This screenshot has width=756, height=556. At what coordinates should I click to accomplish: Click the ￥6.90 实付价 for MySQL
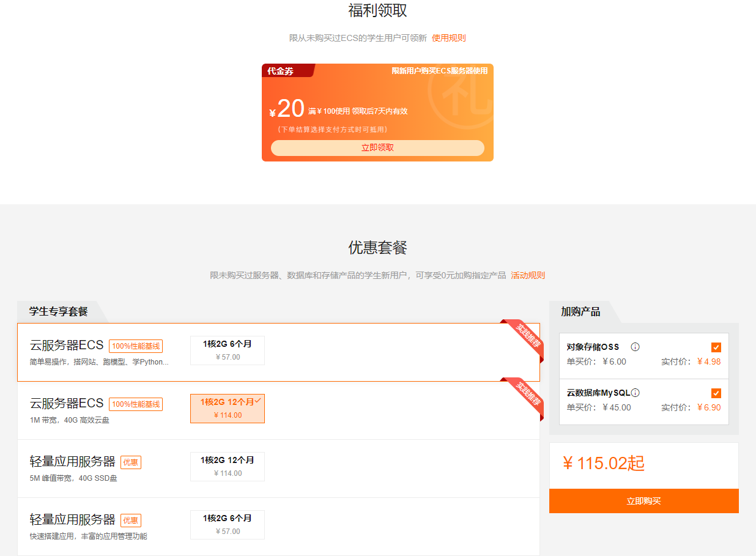[709, 407]
